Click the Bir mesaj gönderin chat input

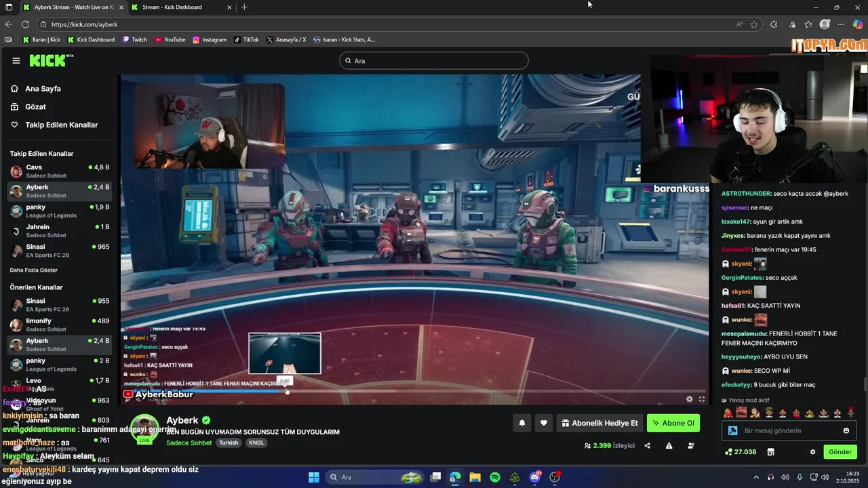click(789, 430)
